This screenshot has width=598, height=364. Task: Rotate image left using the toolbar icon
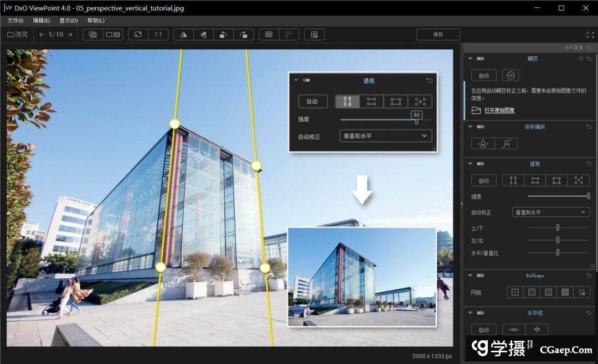[223, 34]
